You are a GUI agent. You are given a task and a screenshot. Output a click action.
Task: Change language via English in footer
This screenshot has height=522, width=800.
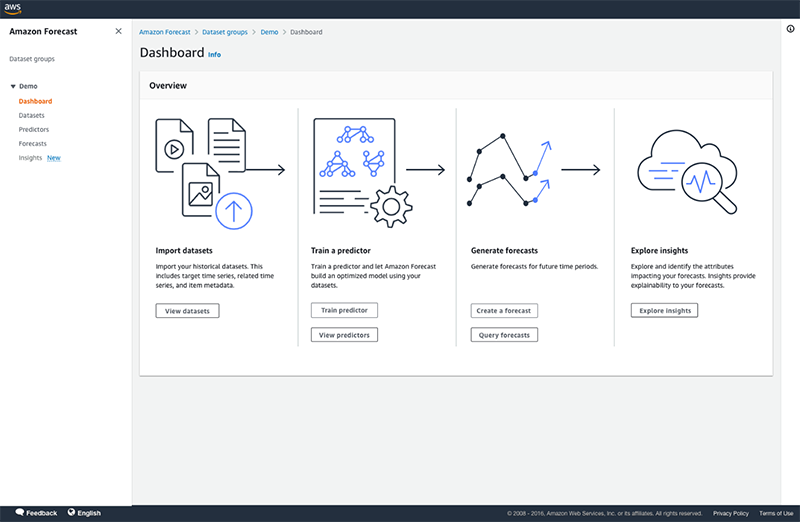click(x=89, y=513)
